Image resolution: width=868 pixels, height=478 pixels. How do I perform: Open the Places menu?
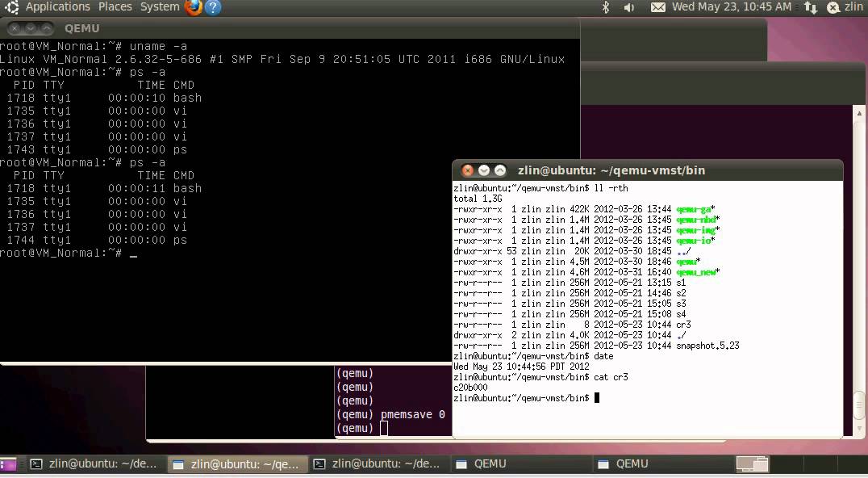point(115,7)
